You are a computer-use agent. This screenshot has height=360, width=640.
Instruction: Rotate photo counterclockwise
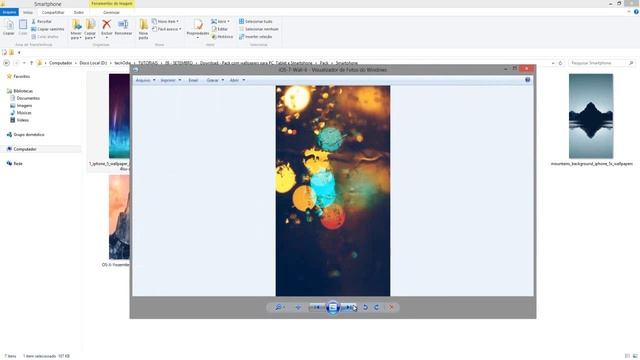coord(365,307)
